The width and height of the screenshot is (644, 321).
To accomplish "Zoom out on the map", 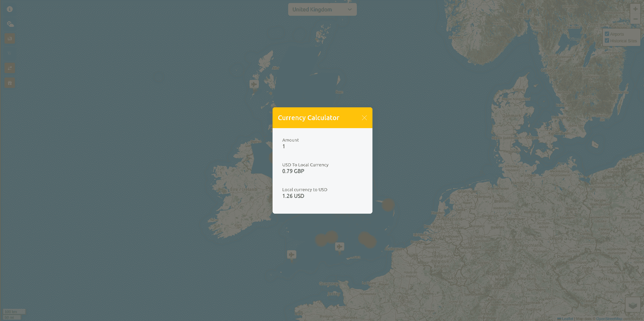I will pos(635,19).
